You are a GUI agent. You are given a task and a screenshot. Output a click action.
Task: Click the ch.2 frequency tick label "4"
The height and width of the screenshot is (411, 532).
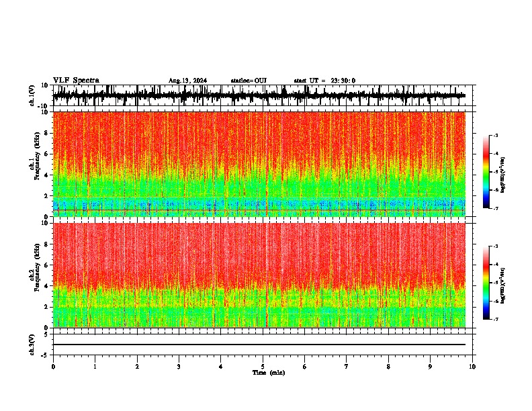pyautogui.click(x=46, y=286)
